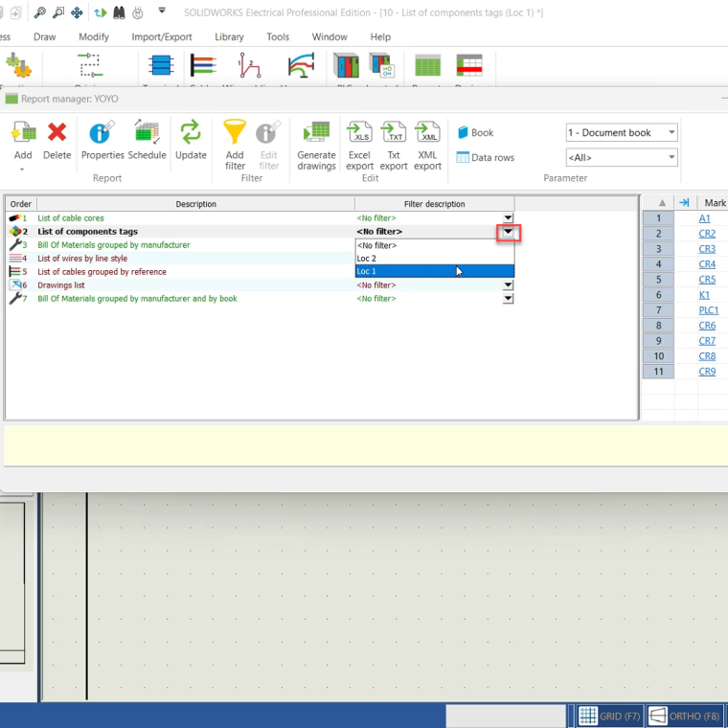Open filter dropdown for List of components tags
728x728 pixels.
(x=508, y=232)
